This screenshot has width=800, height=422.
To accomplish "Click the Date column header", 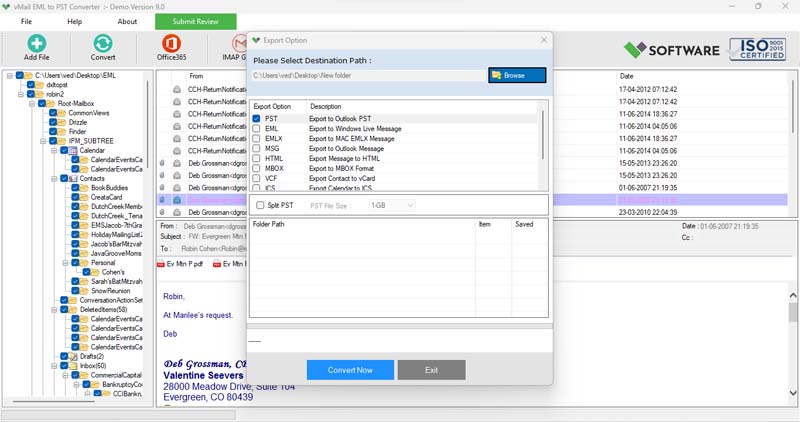I will 627,76.
